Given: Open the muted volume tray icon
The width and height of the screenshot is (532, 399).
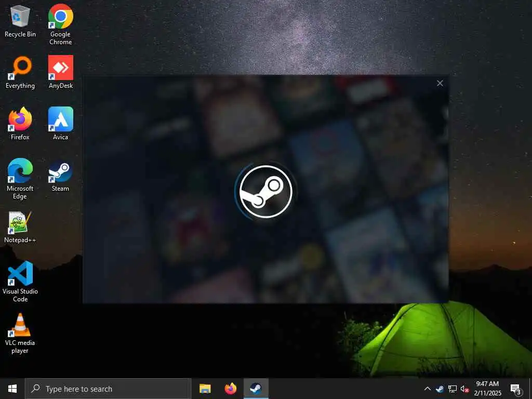Looking at the screenshot, I should tap(464, 389).
